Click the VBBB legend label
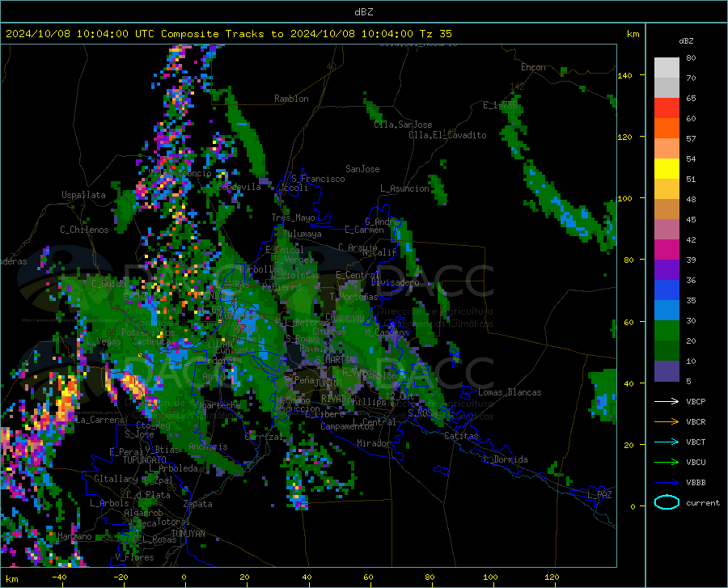 696,483
